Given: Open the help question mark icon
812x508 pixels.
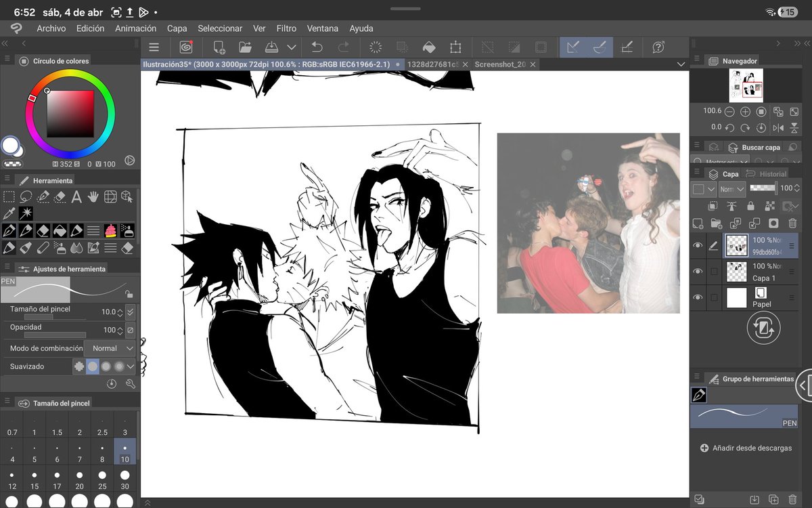Looking at the screenshot, I should pos(658,47).
